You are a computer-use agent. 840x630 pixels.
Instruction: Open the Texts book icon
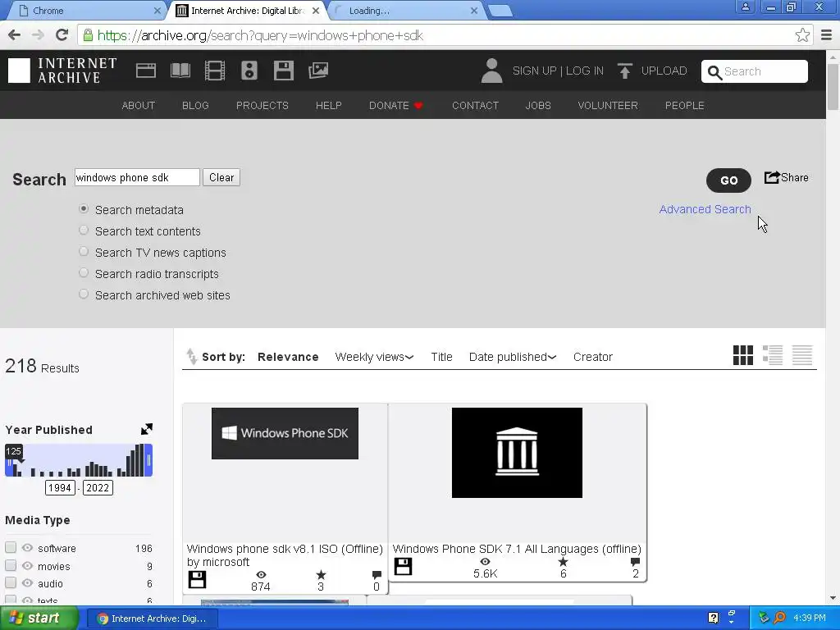180,71
